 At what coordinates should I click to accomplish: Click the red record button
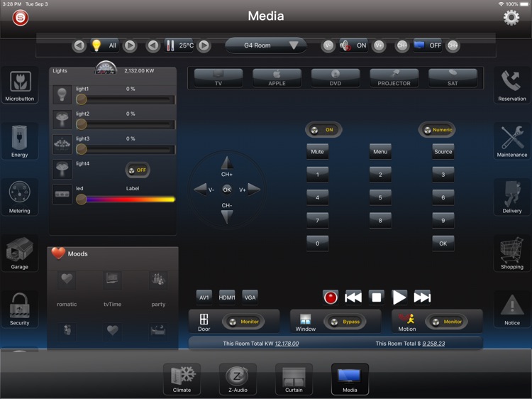pyautogui.click(x=331, y=297)
